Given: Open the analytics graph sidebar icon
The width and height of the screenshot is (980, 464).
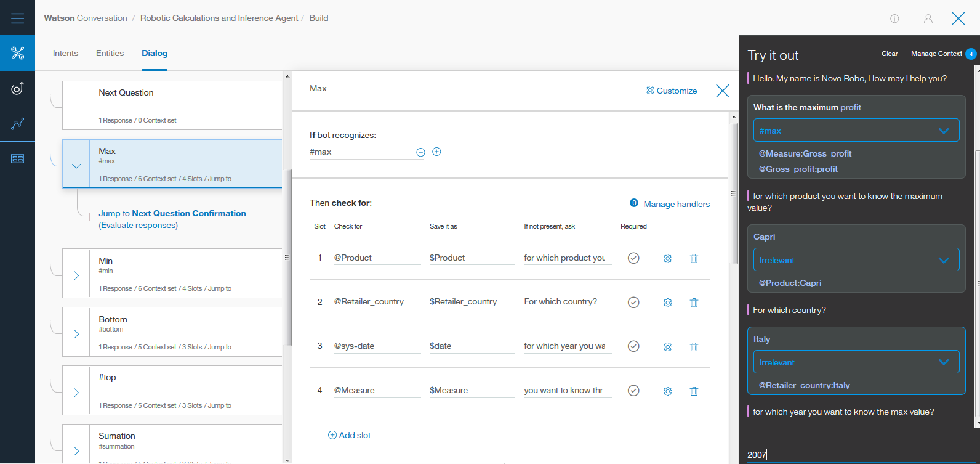Looking at the screenshot, I should [x=17, y=123].
